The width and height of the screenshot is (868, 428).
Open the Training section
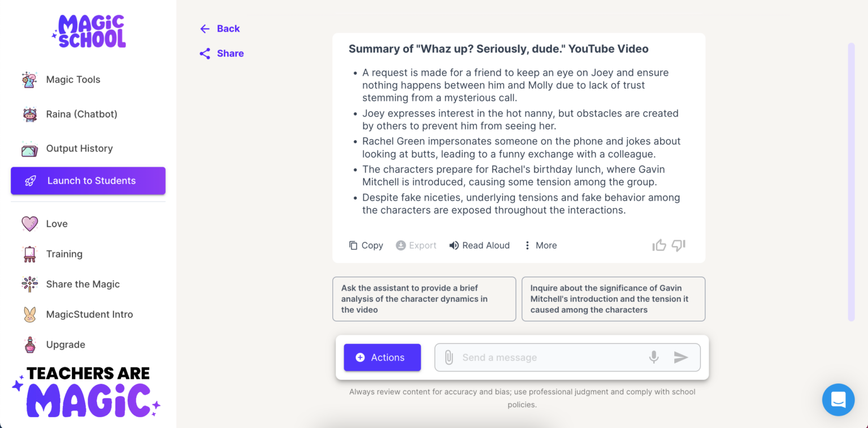click(x=64, y=254)
